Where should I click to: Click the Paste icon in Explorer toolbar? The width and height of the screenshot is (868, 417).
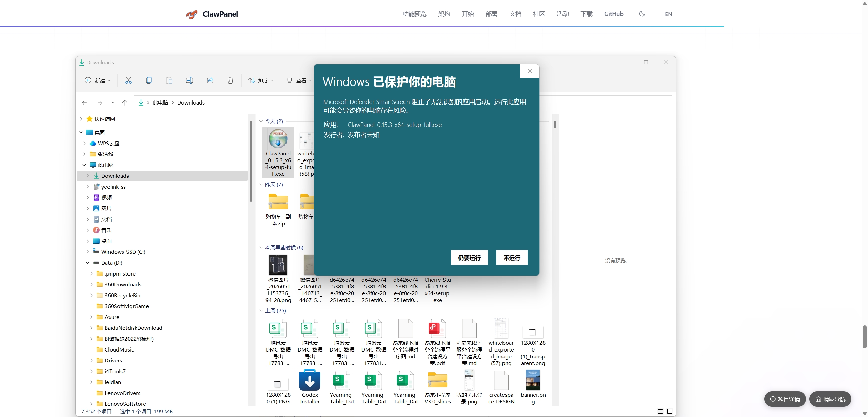pos(169,80)
